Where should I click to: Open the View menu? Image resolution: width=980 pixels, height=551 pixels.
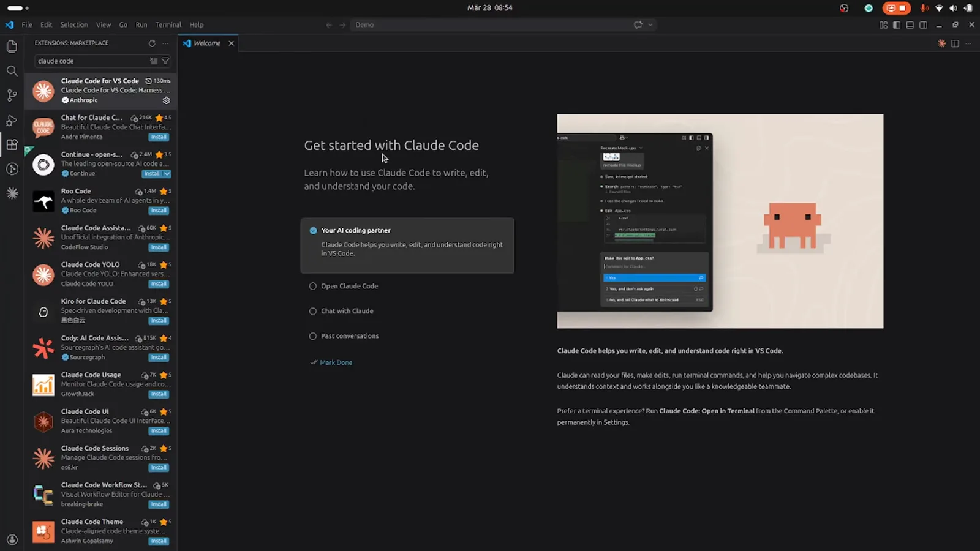(104, 25)
